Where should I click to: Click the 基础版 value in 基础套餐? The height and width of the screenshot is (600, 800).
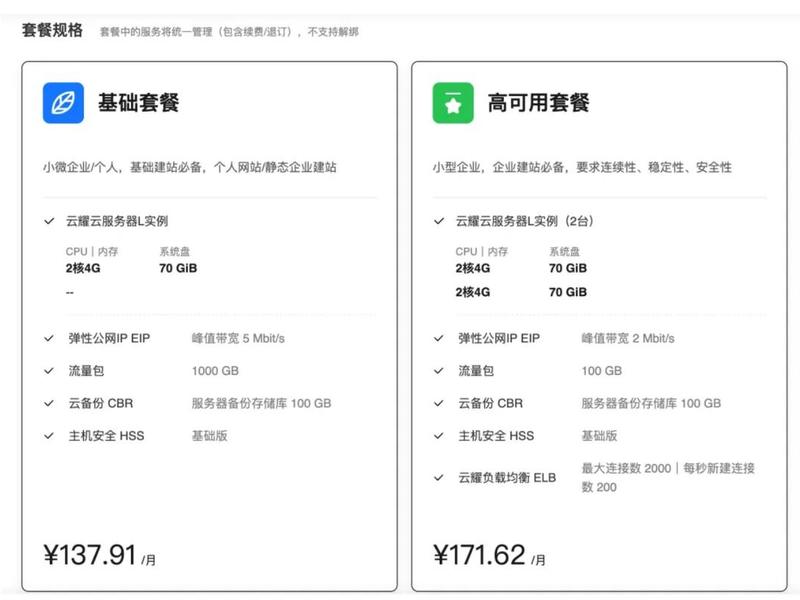pyautogui.click(x=209, y=436)
